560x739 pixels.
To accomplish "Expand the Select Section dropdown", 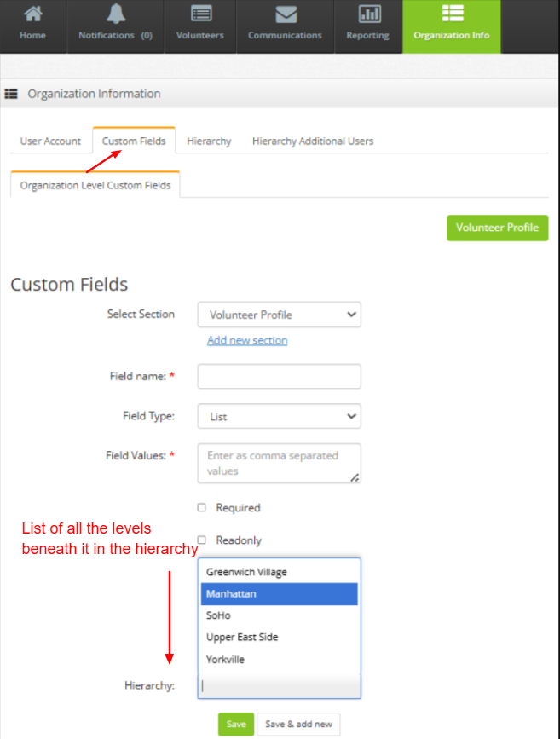I will click(x=279, y=315).
